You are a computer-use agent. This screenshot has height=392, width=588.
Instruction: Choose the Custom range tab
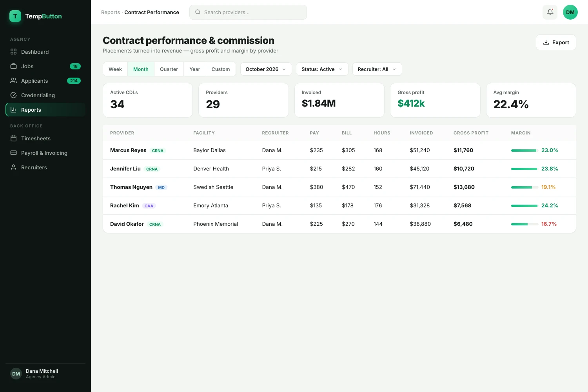click(x=221, y=69)
